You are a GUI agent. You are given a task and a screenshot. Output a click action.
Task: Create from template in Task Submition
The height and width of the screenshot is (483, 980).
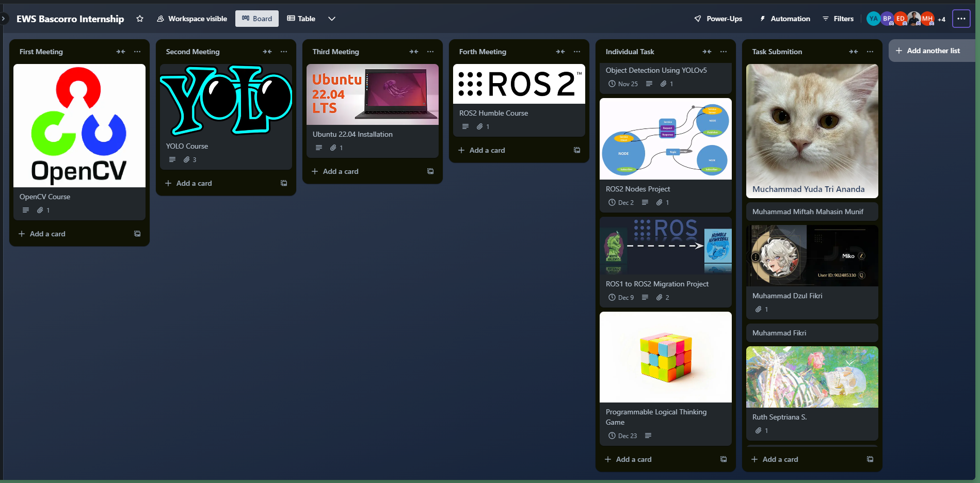click(x=870, y=459)
